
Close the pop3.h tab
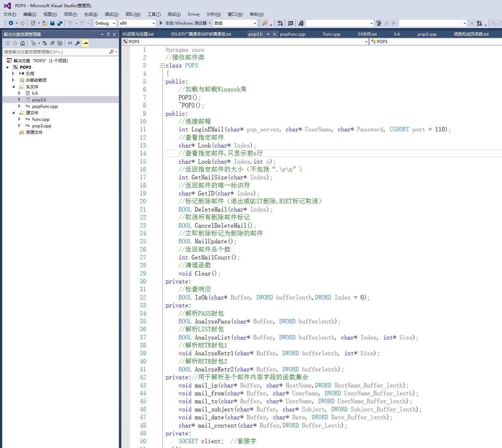pos(274,34)
